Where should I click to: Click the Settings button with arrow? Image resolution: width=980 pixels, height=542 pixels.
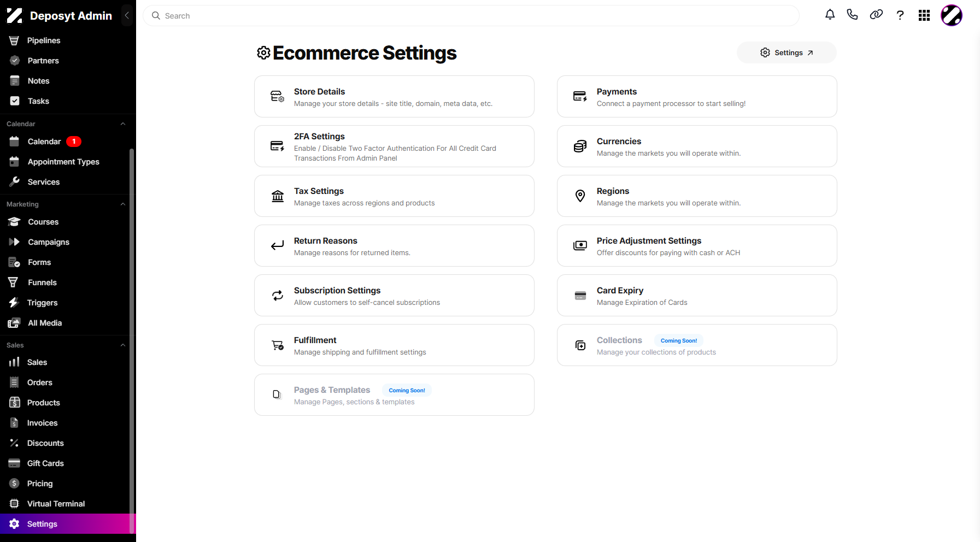point(787,52)
